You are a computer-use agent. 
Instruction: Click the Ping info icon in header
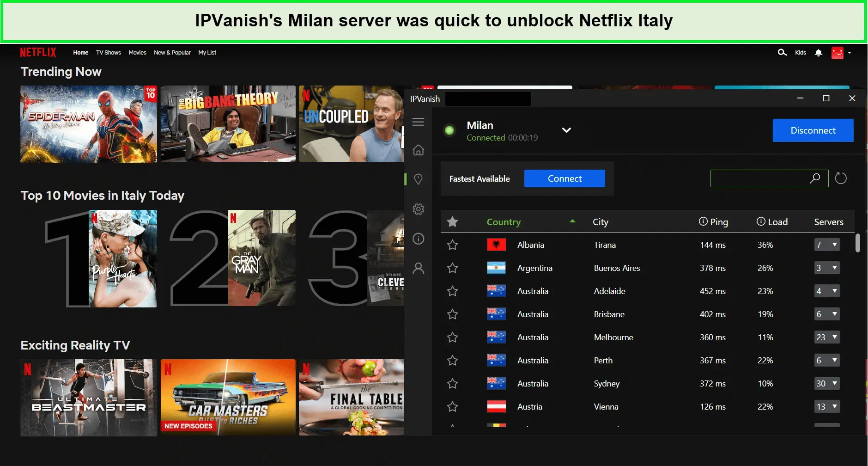point(703,221)
